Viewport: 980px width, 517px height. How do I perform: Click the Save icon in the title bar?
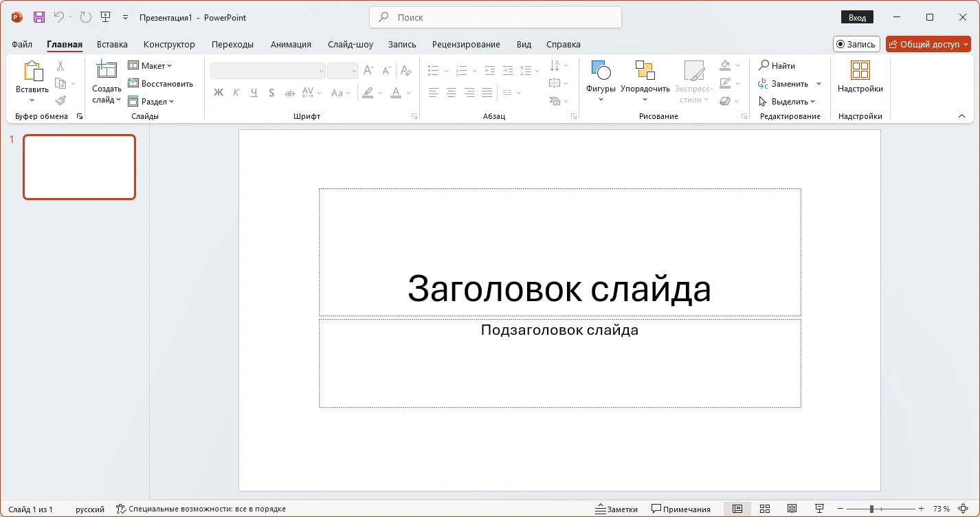click(39, 17)
